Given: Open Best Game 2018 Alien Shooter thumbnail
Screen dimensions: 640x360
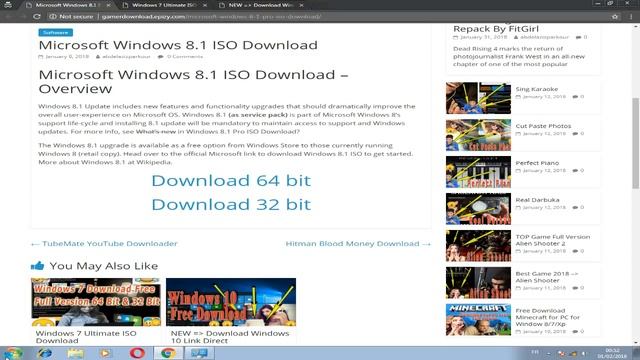Looking at the screenshot, I should point(478,283).
